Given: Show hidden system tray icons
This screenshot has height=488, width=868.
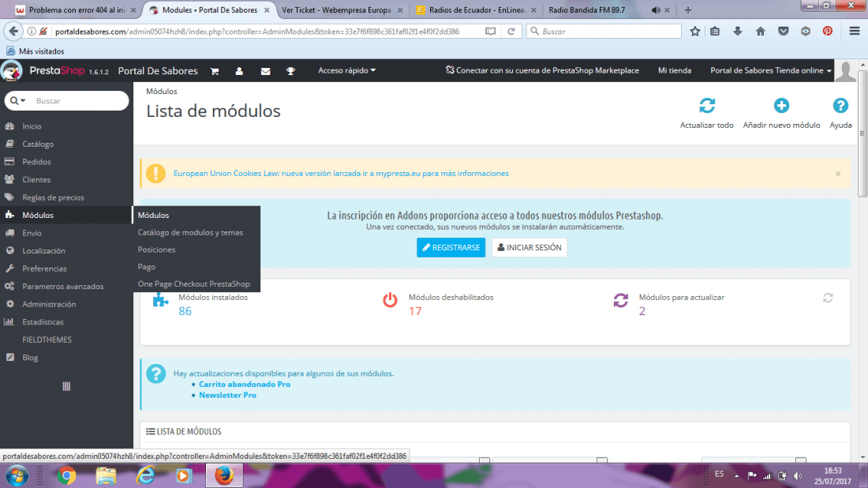Looking at the screenshot, I should (x=736, y=476).
